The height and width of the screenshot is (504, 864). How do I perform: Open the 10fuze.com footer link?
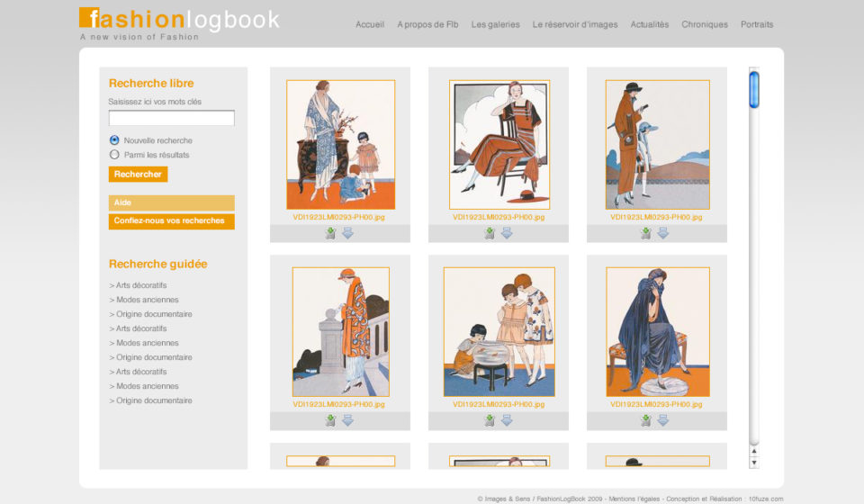tap(765, 499)
